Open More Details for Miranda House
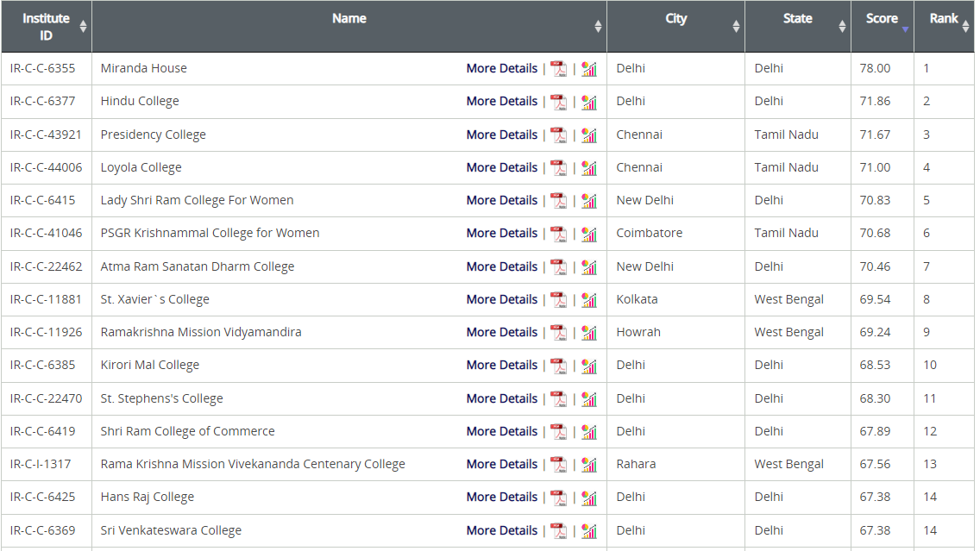Image resolution: width=980 pixels, height=551 pixels. click(x=502, y=68)
